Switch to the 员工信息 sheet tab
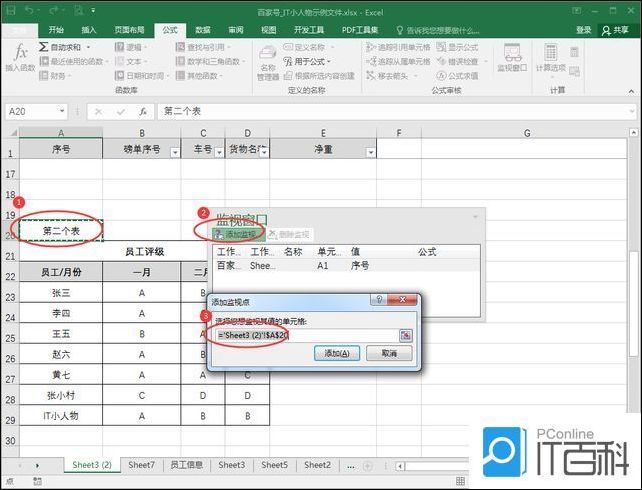642x490 pixels. point(186,465)
